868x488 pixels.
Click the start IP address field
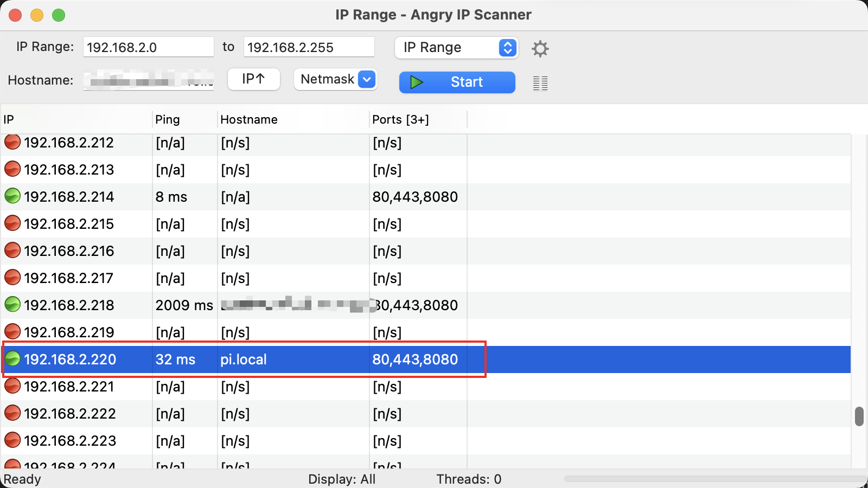[x=148, y=48]
